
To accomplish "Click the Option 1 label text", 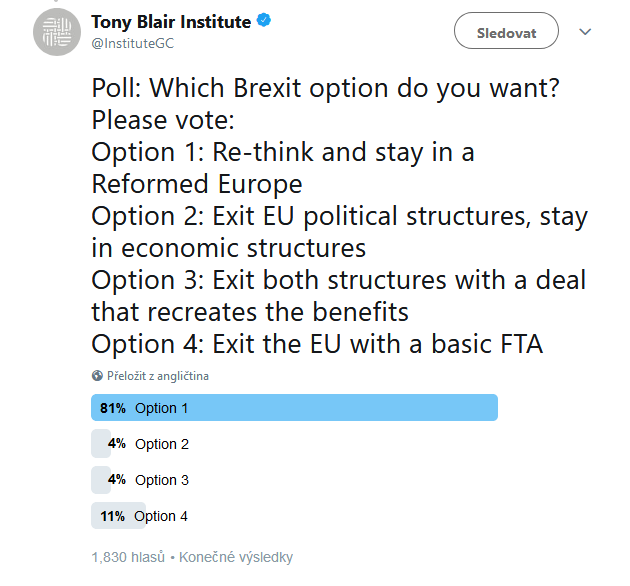I will [162, 408].
